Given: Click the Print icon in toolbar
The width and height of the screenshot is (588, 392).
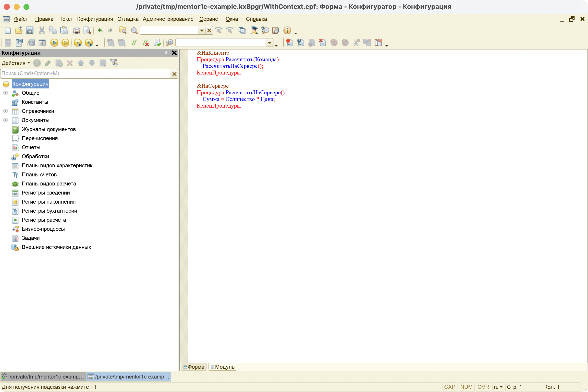Looking at the screenshot, I should pos(76,30).
